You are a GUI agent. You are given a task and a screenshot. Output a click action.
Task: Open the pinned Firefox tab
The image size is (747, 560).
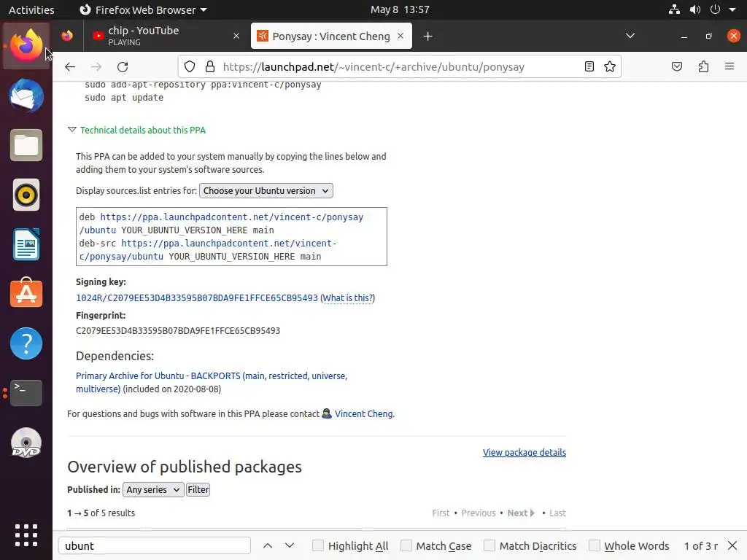click(x=67, y=36)
